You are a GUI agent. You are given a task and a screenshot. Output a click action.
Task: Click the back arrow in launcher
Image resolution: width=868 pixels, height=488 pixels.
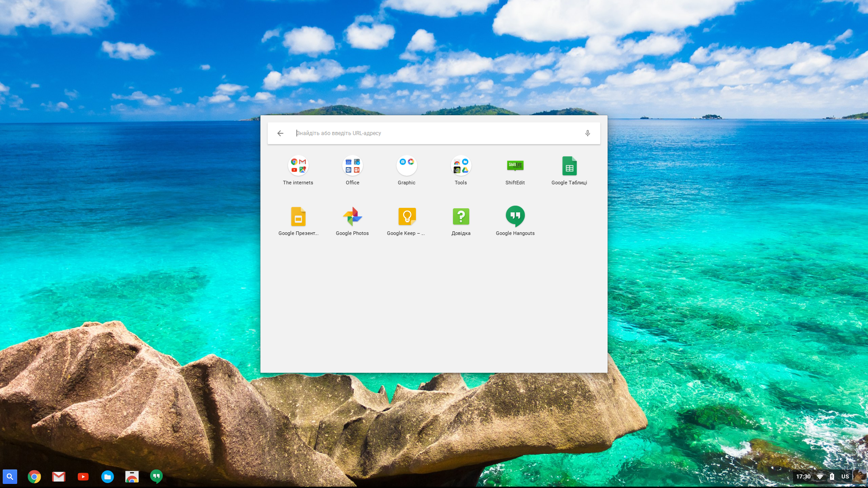280,133
